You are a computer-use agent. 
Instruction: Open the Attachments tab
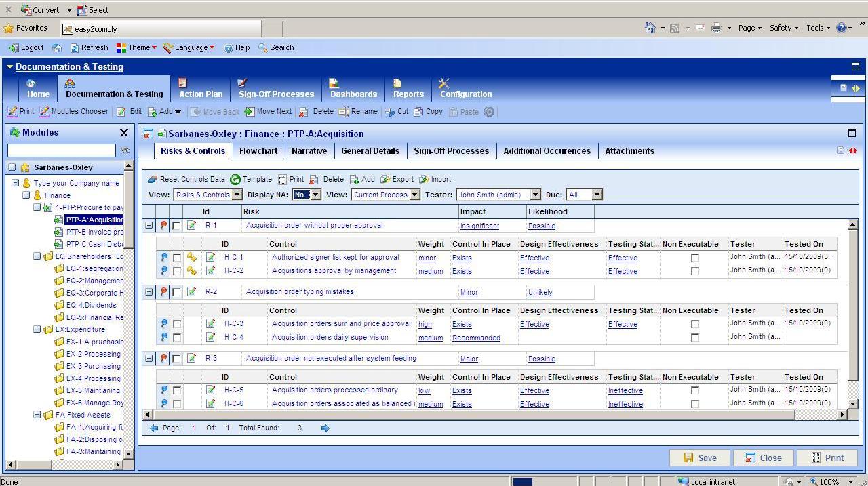coord(629,151)
